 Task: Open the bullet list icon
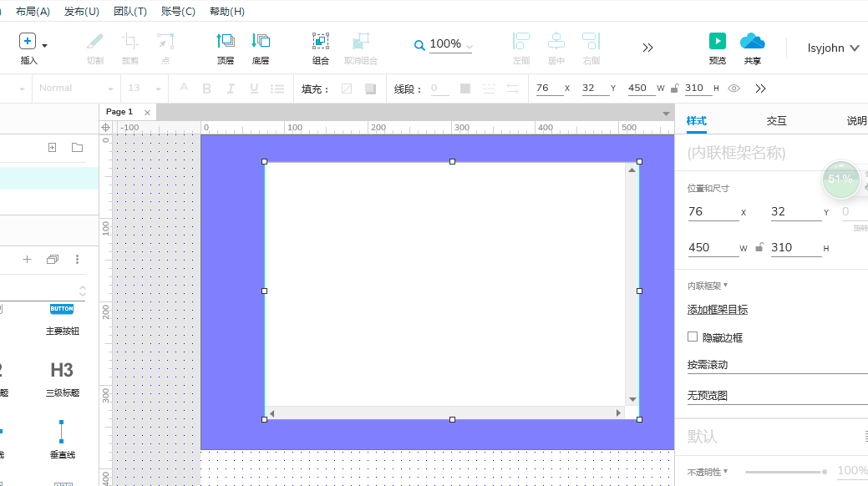pos(277,89)
